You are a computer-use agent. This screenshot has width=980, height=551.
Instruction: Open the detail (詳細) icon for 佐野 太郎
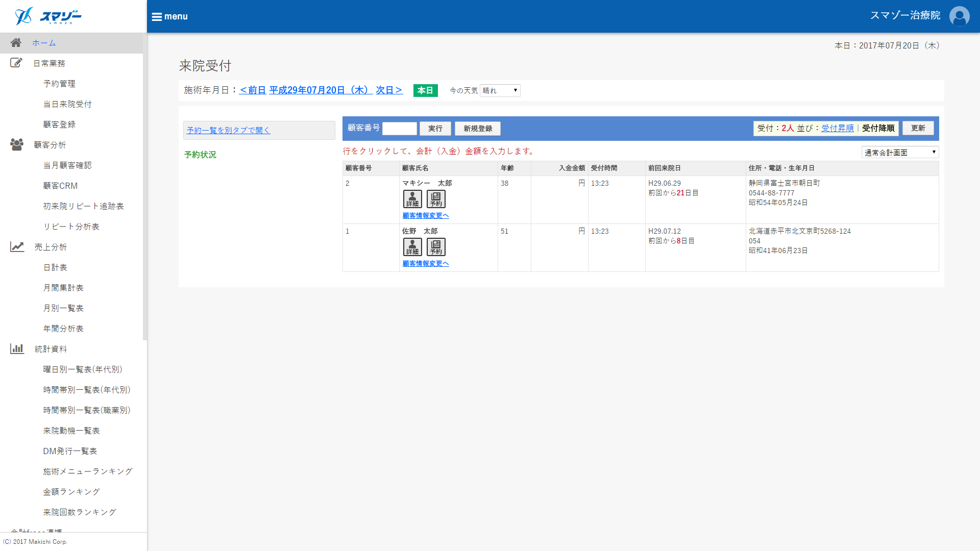click(412, 247)
